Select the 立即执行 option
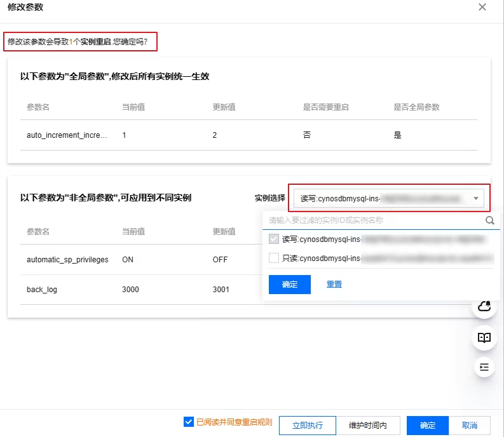Image resolution: width=504 pixels, height=437 pixels. pos(308,426)
